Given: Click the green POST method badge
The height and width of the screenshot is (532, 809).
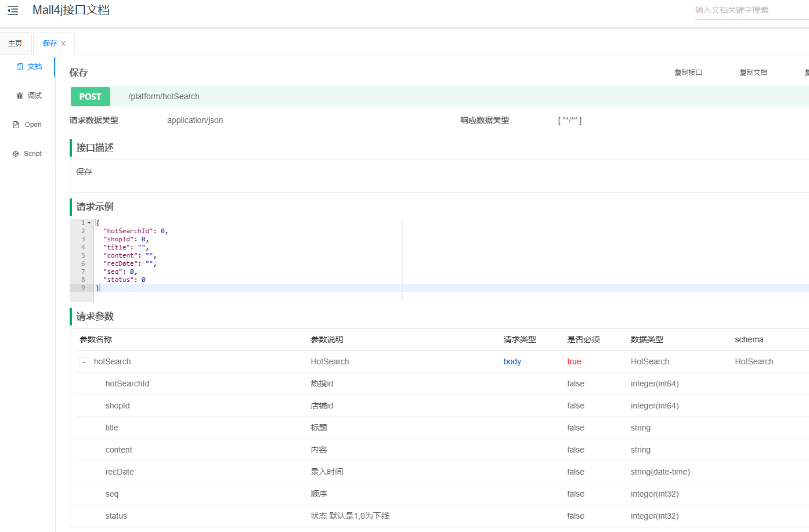Looking at the screenshot, I should (x=91, y=97).
